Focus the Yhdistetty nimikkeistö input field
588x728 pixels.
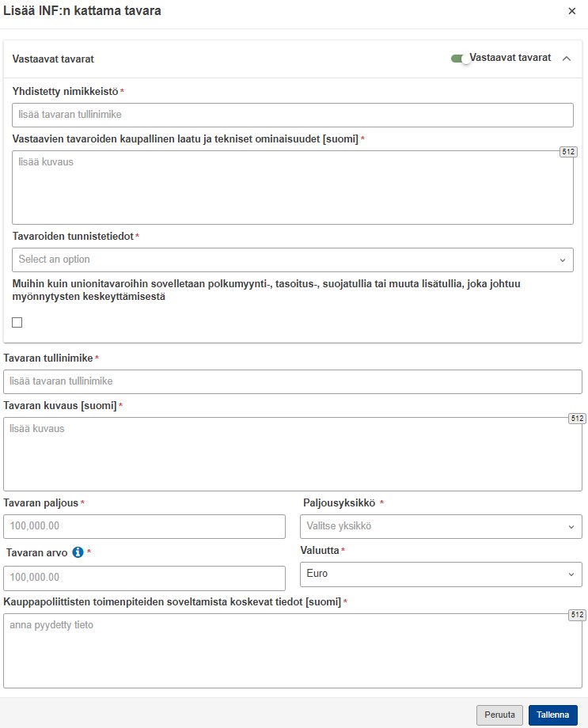(293, 115)
